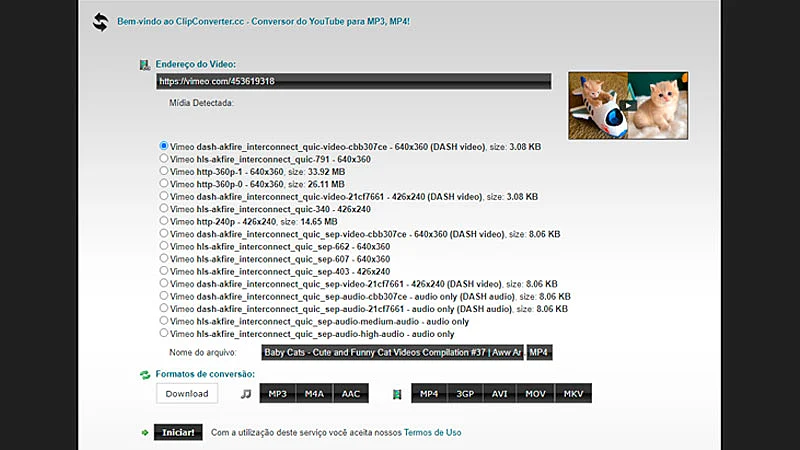
Task: Select the hls quic-340 426x240 option
Action: [163, 208]
